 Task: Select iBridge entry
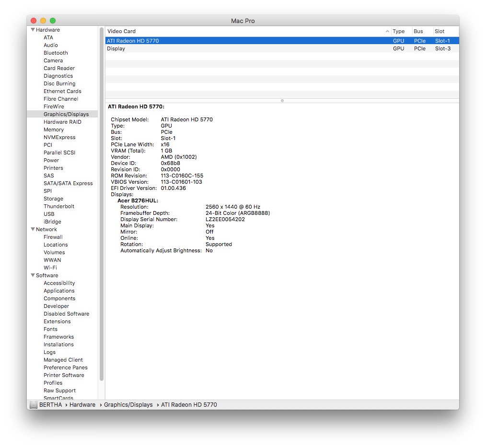coord(52,222)
